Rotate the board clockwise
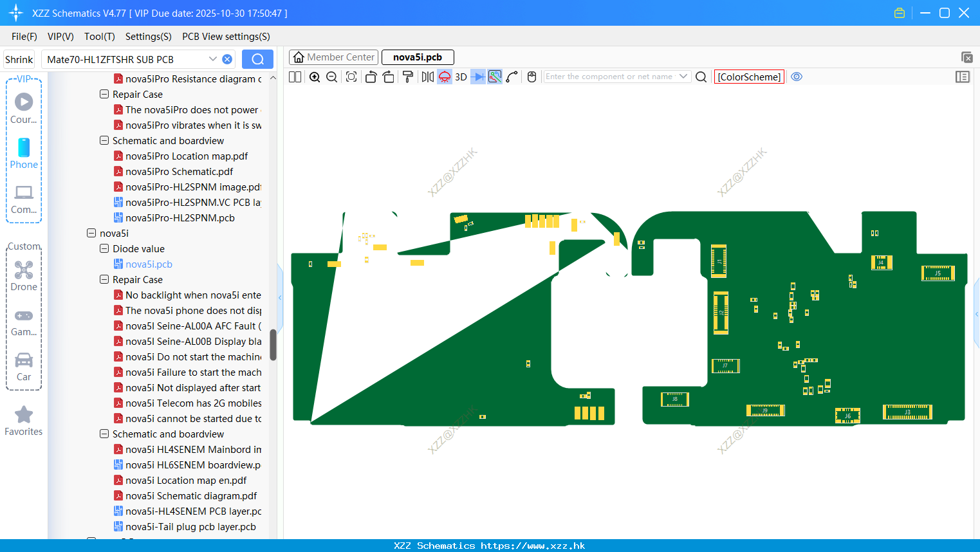This screenshot has width=980, height=552. coord(388,77)
